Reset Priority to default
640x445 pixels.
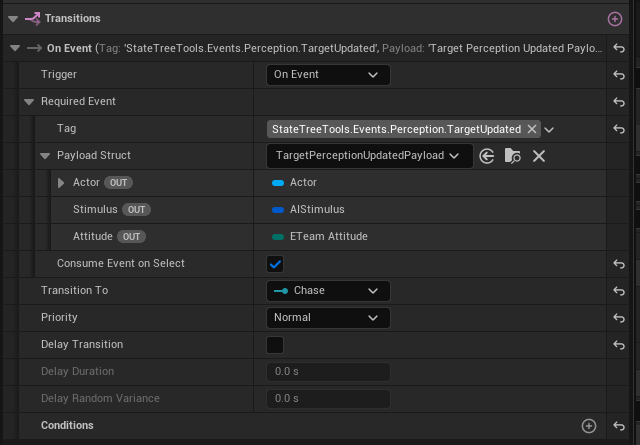[x=619, y=318]
